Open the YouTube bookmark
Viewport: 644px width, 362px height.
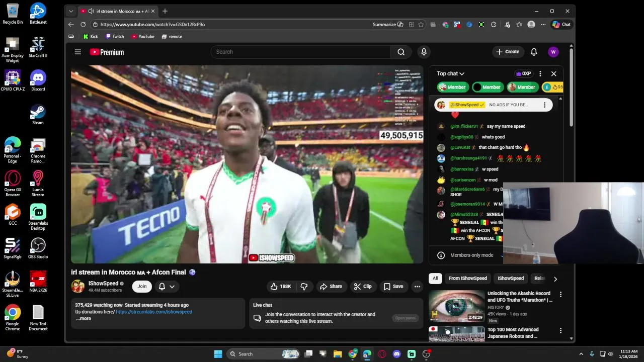(143, 36)
